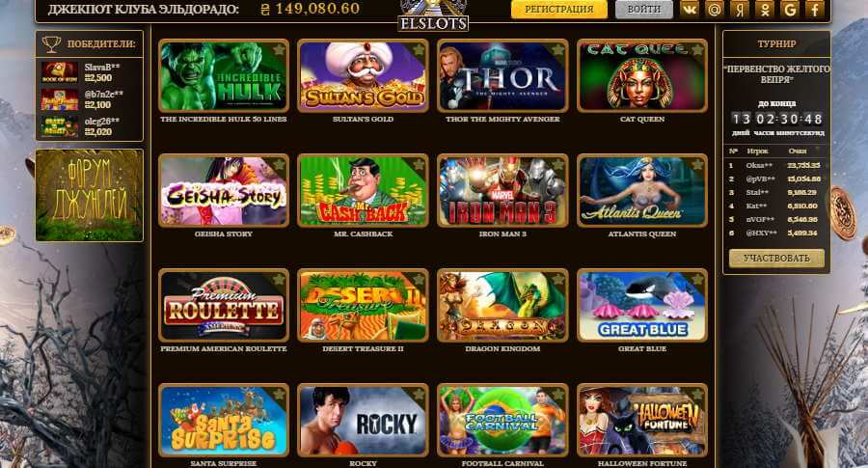Click the ELSLOTS logo
Screen dimensions: 868x468
(x=433, y=15)
